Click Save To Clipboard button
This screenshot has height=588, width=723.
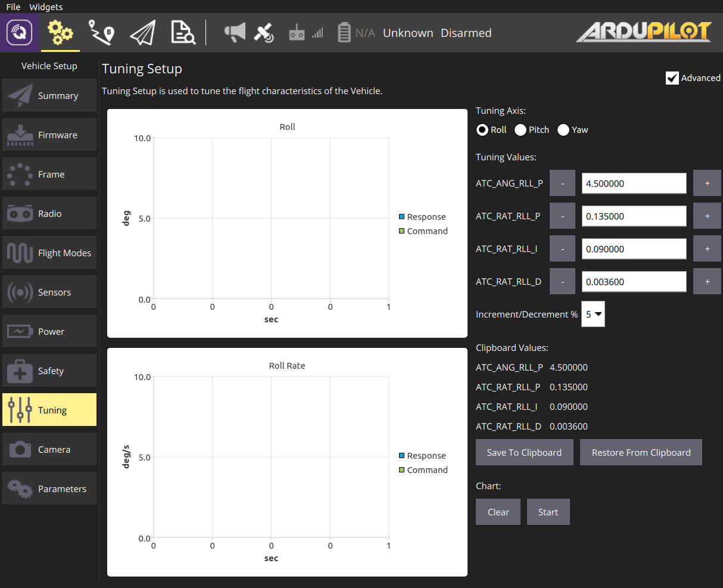point(524,452)
